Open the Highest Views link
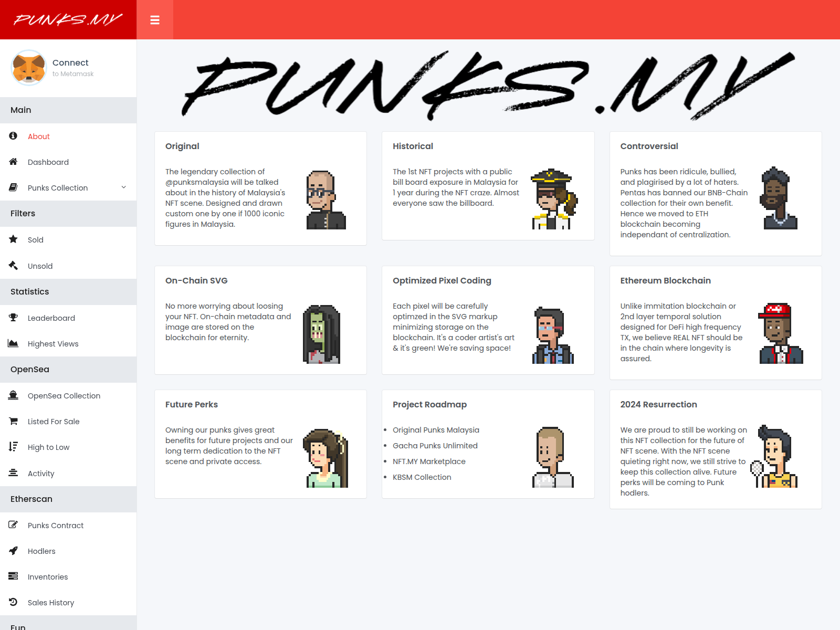The image size is (840, 630). click(x=68, y=344)
